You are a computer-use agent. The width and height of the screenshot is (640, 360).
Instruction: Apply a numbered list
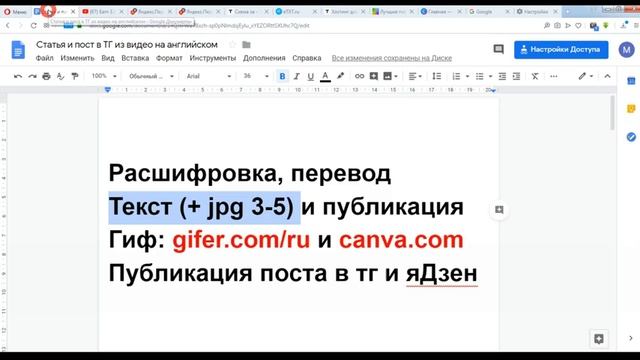(456, 76)
